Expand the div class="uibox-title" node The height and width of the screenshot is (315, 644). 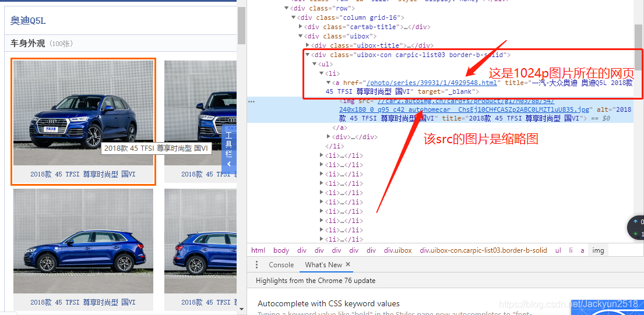tap(308, 45)
